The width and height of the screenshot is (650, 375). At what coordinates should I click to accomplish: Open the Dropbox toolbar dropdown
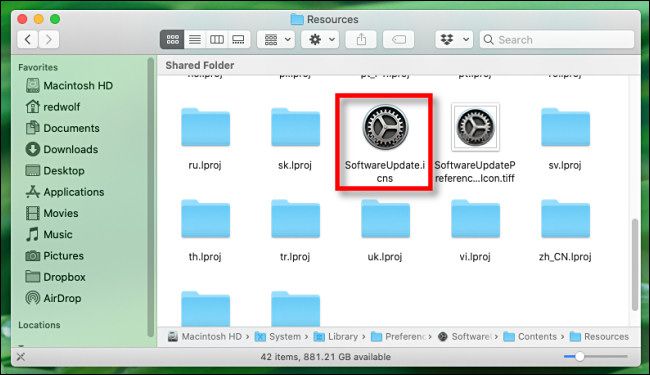point(454,40)
